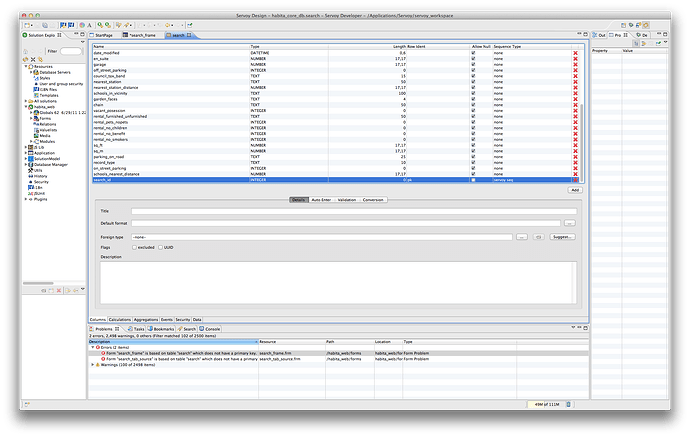Click the Title input field
Screen dimensions: 690x436
click(x=354, y=211)
